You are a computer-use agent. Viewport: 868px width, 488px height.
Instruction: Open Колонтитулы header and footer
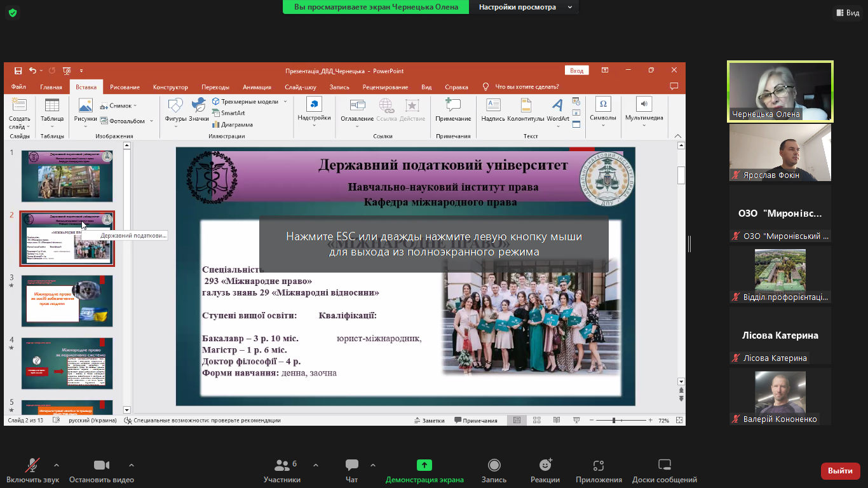coord(526,111)
